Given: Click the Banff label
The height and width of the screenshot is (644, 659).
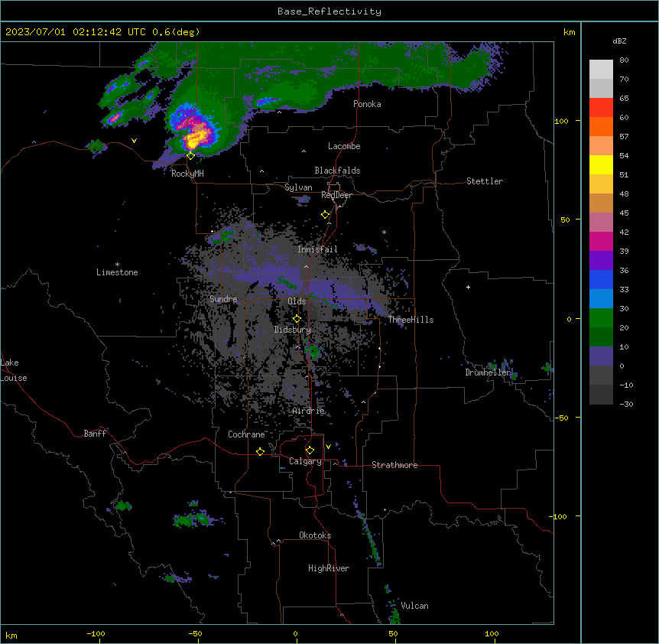Looking at the screenshot, I should [x=95, y=434].
